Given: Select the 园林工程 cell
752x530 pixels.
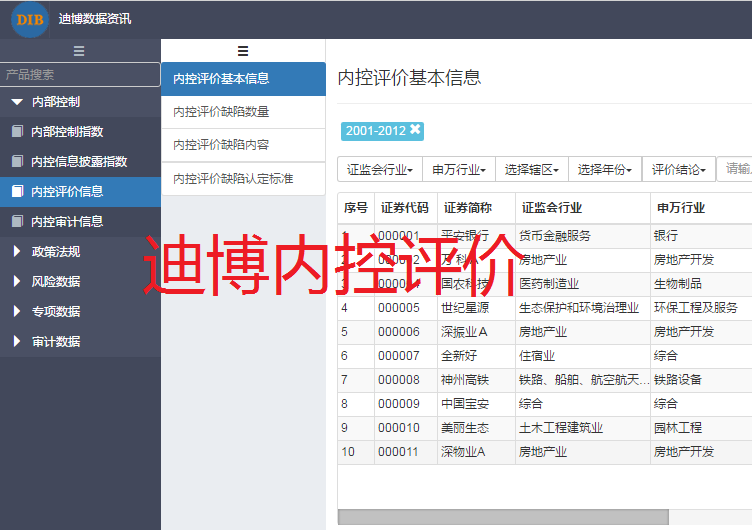Looking at the screenshot, I should point(701,428).
